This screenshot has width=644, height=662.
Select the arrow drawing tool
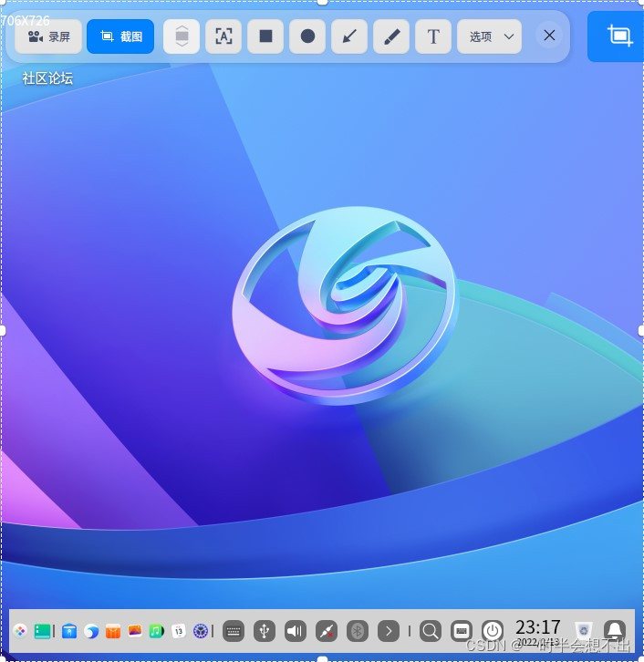[x=349, y=36]
